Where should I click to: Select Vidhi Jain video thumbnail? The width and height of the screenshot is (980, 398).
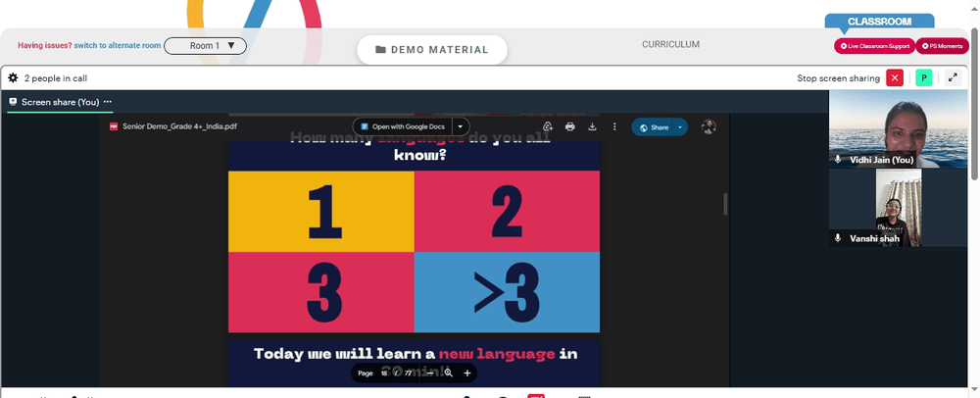[x=898, y=129]
